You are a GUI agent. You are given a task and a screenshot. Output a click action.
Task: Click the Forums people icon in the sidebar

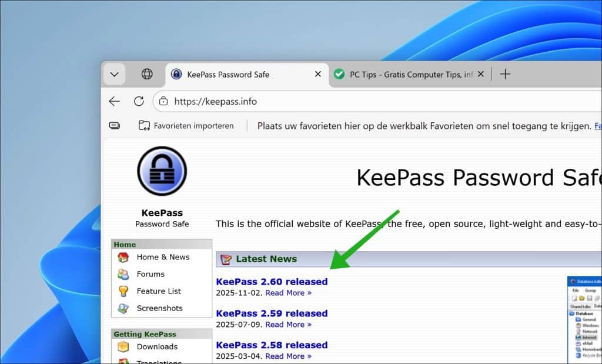[x=123, y=274]
